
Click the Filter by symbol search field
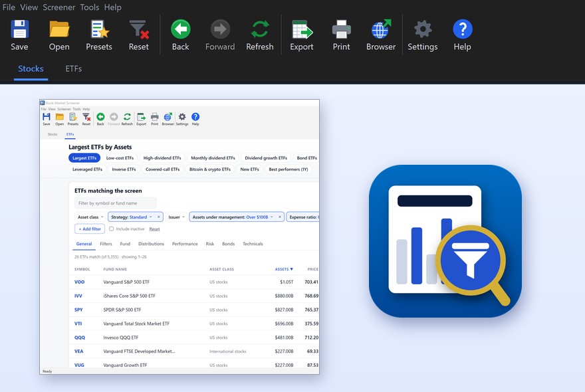[115, 203]
